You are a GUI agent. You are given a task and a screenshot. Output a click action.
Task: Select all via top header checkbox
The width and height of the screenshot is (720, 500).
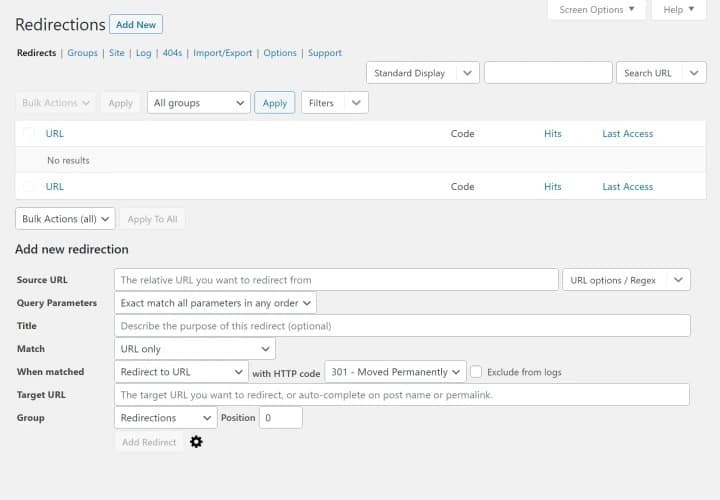(x=28, y=134)
